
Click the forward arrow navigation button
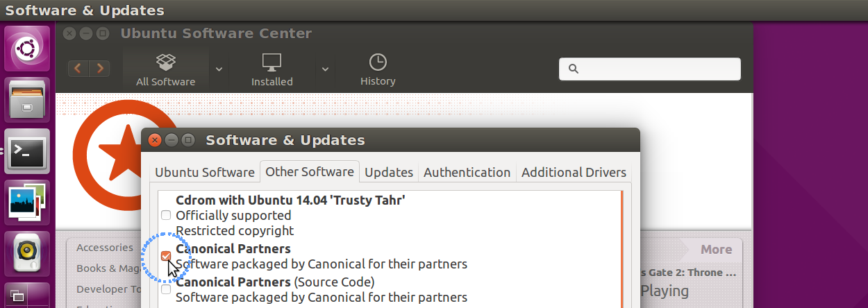click(x=100, y=68)
